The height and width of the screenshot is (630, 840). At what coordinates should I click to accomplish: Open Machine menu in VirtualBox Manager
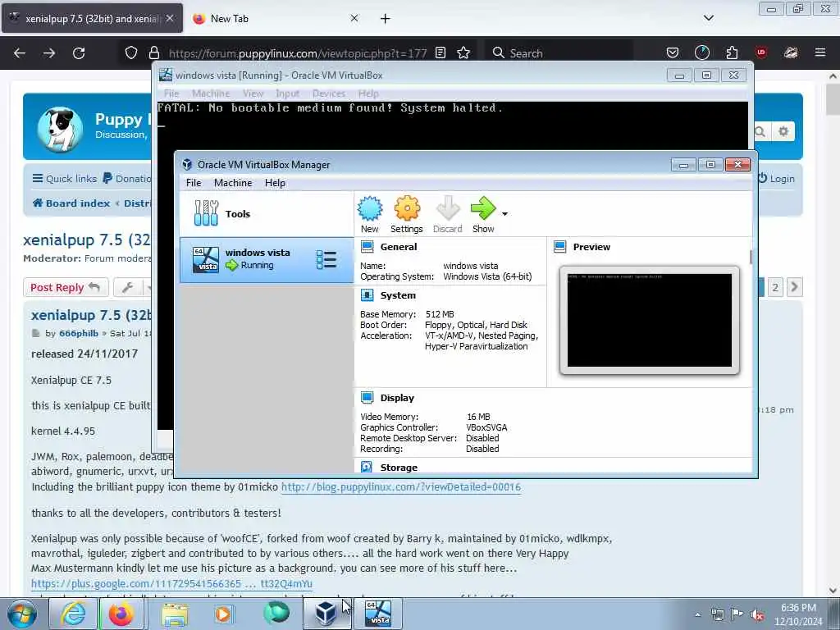coord(233,183)
